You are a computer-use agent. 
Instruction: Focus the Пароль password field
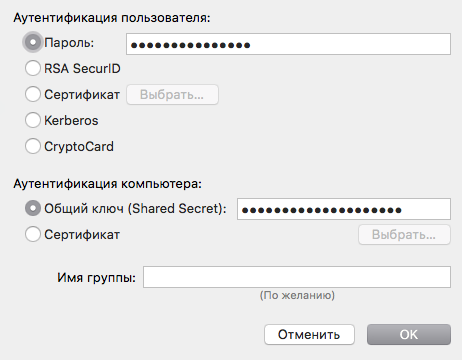point(288,44)
